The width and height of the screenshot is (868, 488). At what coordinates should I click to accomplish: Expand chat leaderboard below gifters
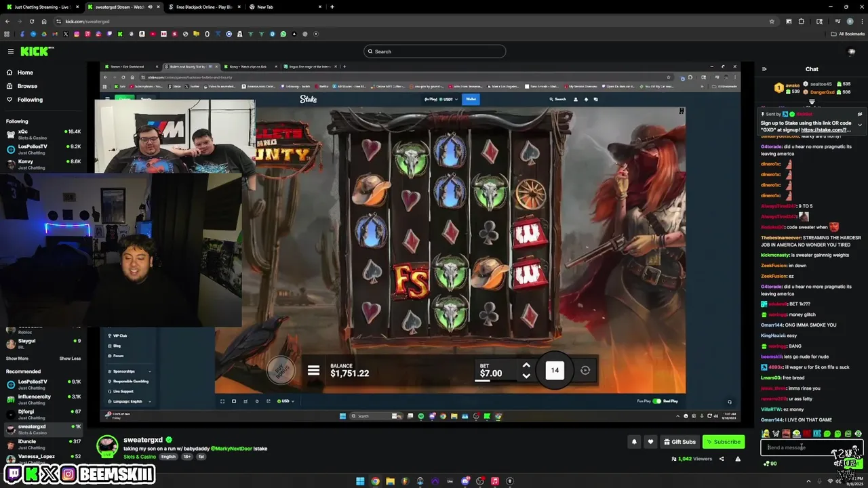point(812,102)
